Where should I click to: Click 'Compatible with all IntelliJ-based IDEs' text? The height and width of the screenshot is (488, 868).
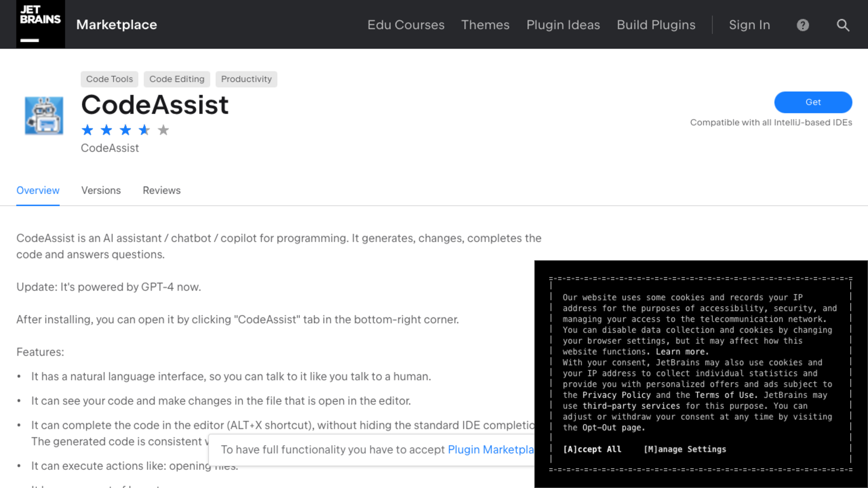(771, 123)
